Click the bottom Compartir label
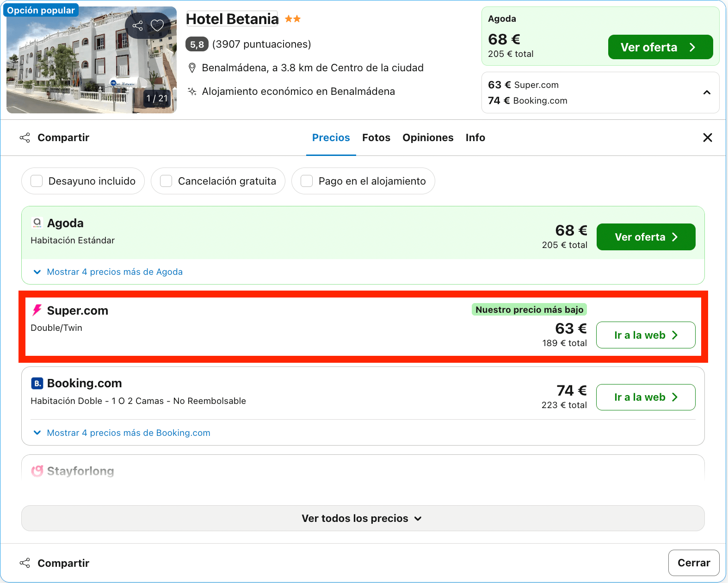728x583 pixels. click(x=63, y=563)
